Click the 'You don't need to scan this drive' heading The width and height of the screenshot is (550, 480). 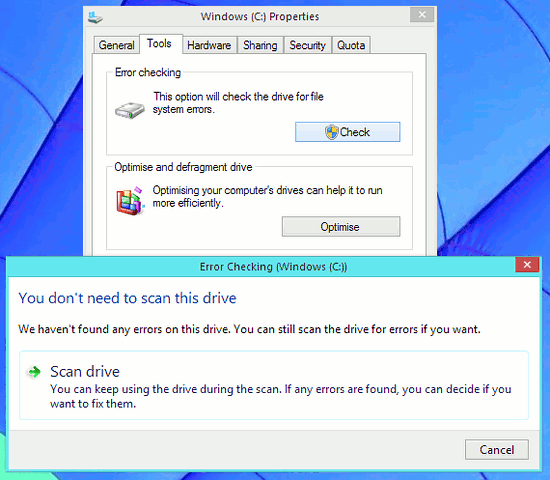tap(127, 298)
